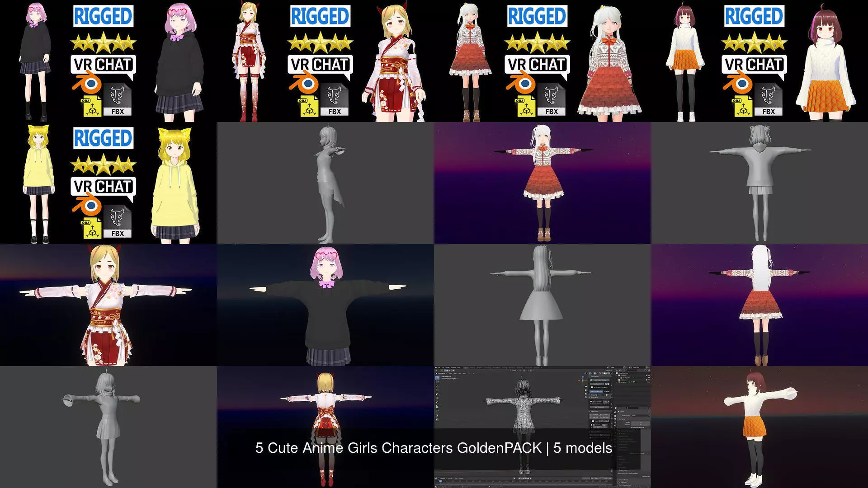Click FBX file icon in white-haired red dress card
The width and height of the screenshot is (868, 488).
point(551,99)
